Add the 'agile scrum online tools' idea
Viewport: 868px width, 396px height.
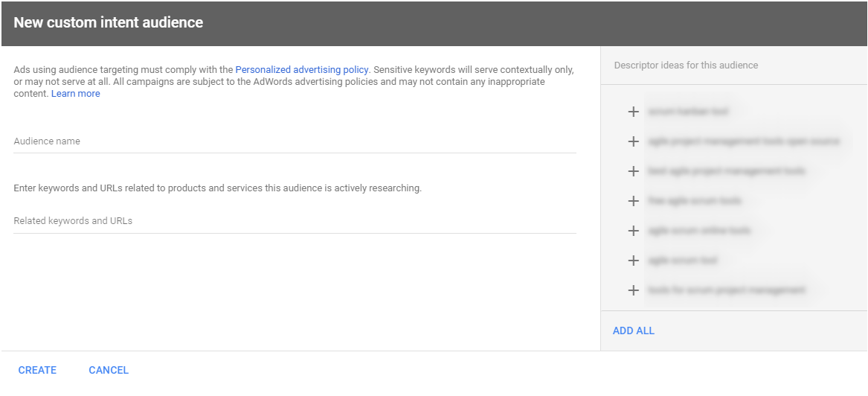[633, 231]
